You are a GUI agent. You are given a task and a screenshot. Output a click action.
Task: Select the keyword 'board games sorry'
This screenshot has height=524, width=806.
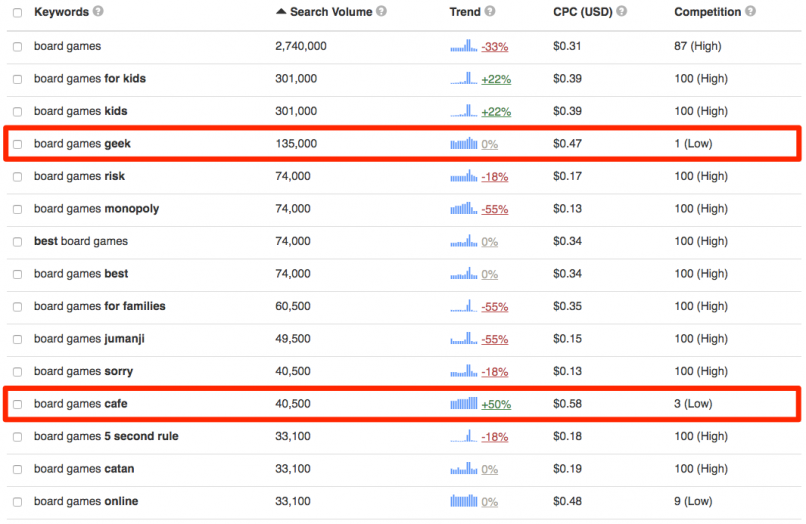(x=83, y=371)
